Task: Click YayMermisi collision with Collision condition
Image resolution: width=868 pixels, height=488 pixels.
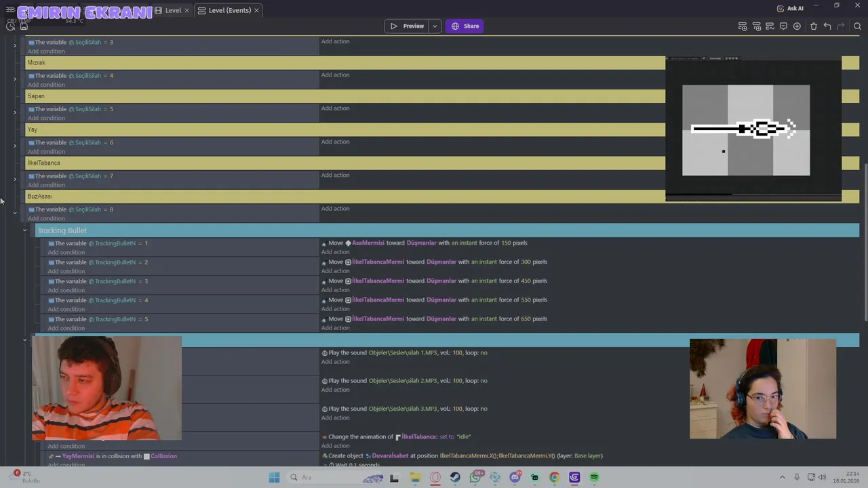Action: tap(112, 456)
